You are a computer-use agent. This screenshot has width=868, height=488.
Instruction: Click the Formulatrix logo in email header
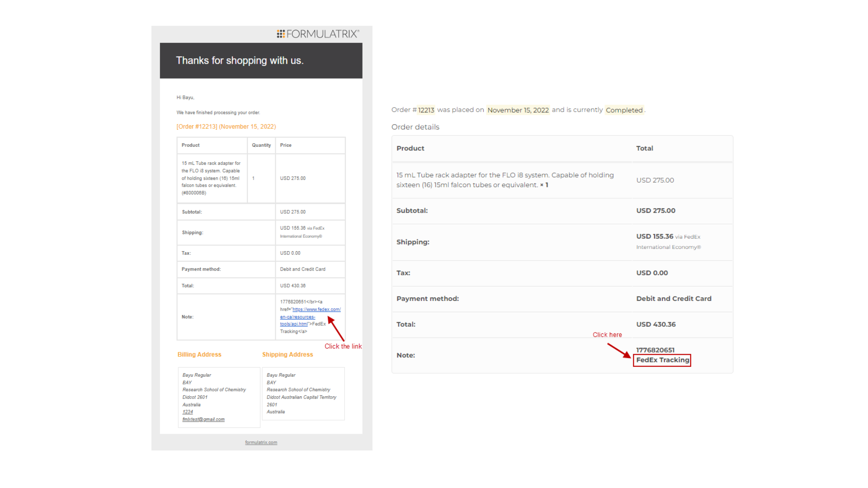pyautogui.click(x=318, y=34)
